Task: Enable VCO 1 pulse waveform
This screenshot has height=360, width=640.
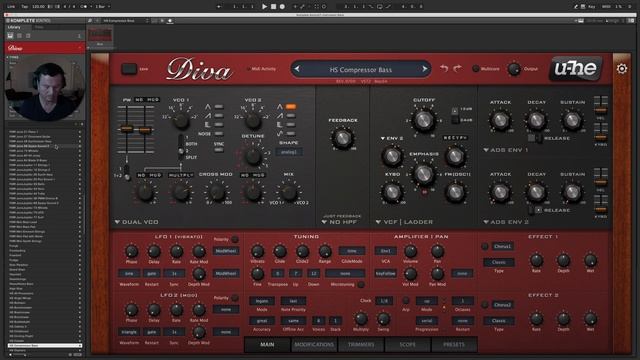Action: (219, 125)
